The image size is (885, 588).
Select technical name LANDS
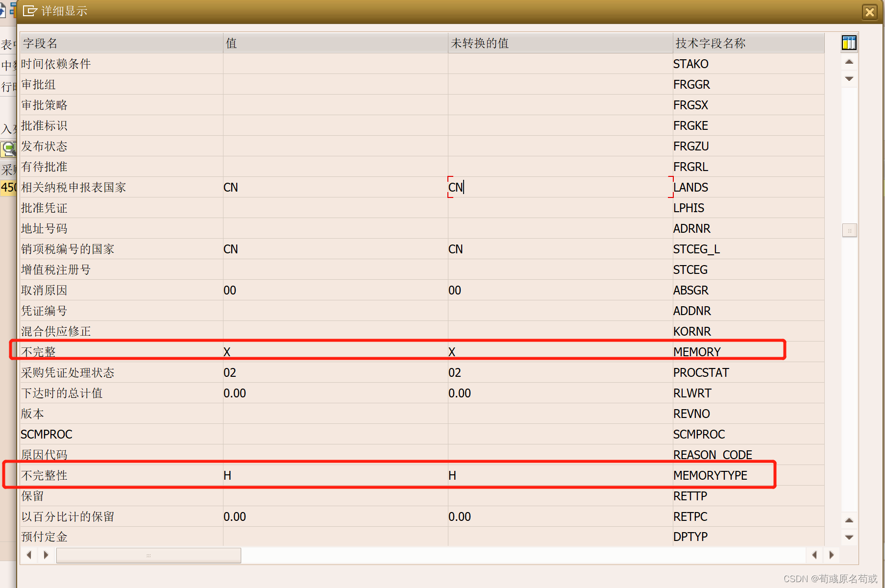690,187
